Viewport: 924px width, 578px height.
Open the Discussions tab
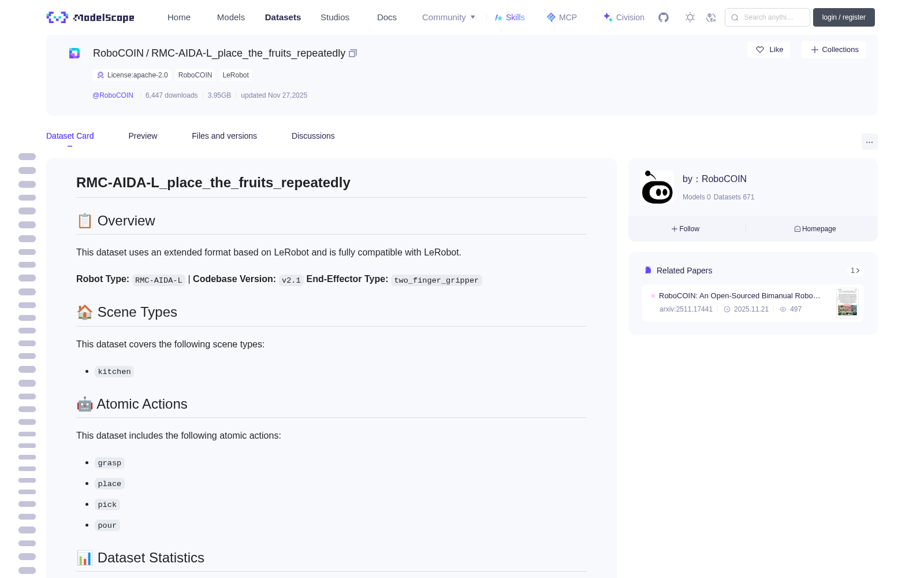[313, 136]
